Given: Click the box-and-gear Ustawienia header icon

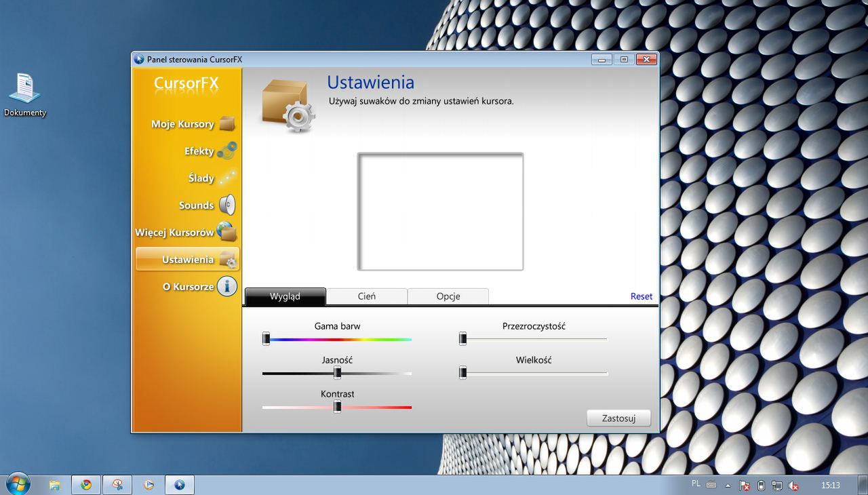Looking at the screenshot, I should point(288,106).
